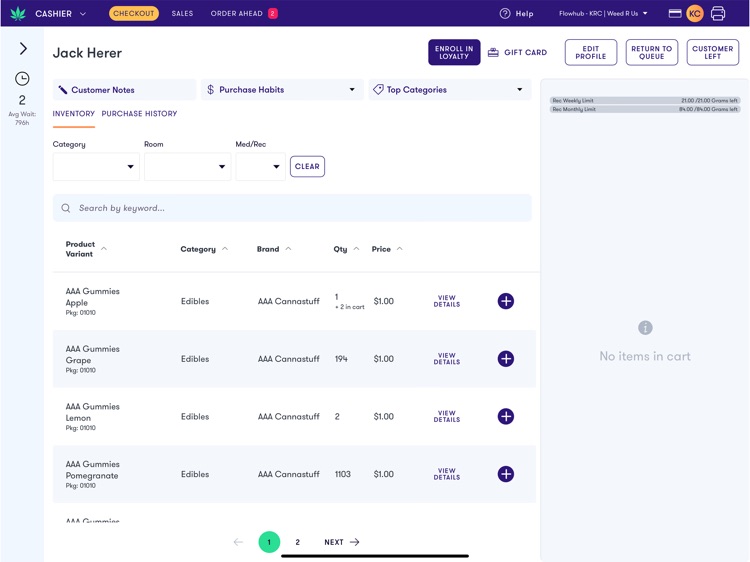
Task: Open the Category filter dropdown
Action: [96, 166]
